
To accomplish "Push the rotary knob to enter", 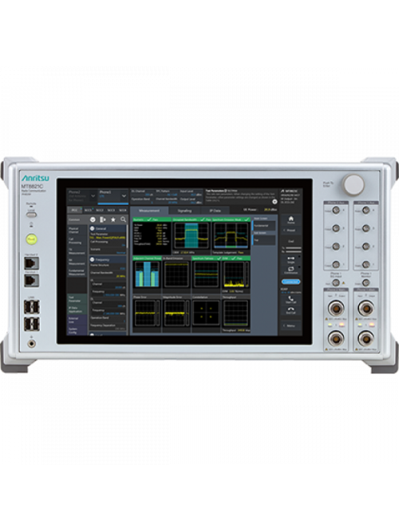I will click(x=354, y=184).
